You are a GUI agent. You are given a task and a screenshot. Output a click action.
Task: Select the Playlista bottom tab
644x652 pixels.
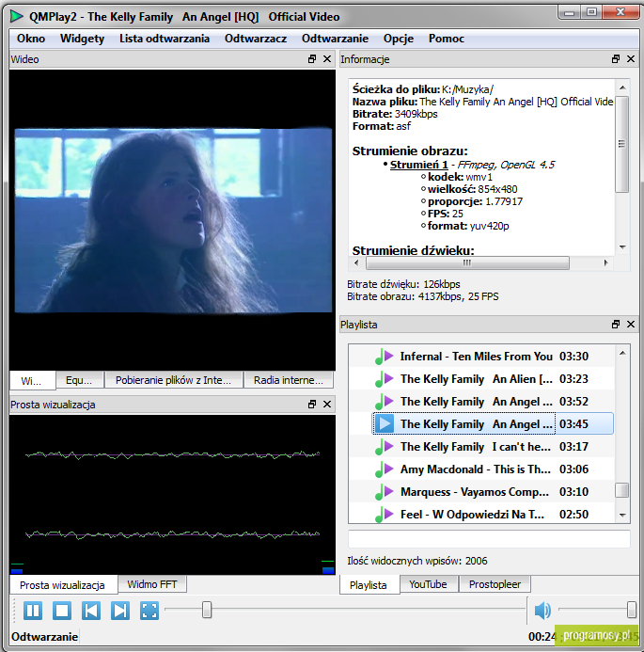369,585
